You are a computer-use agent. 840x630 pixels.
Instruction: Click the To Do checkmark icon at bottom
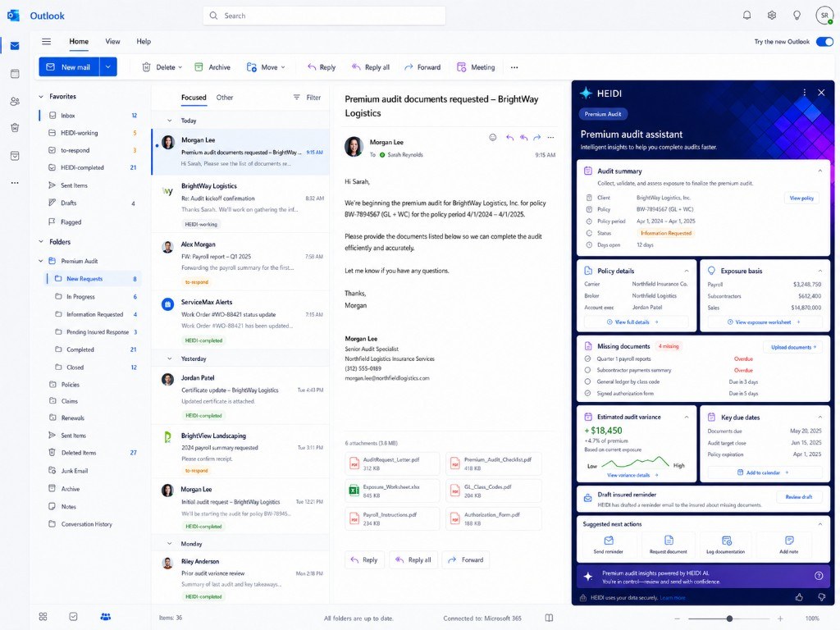pyautogui.click(x=73, y=617)
